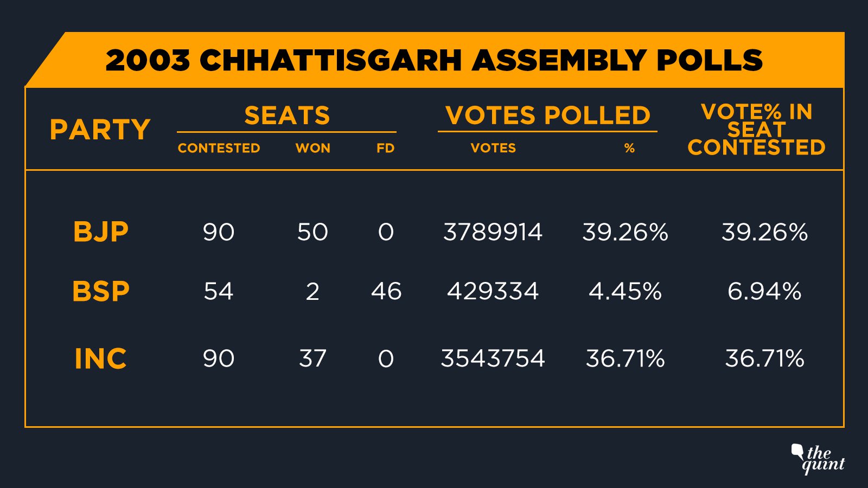Click the VOTE% IN SEAT CONTESTED header
Image resolution: width=868 pixels, height=488 pixels.
756,130
